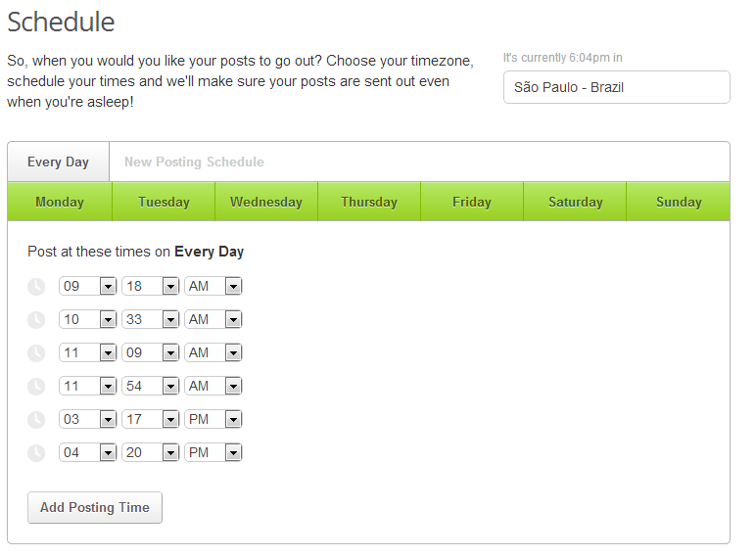Screen dimensions: 756x557
Task: Toggle Monday in the day bar
Action: [60, 203]
